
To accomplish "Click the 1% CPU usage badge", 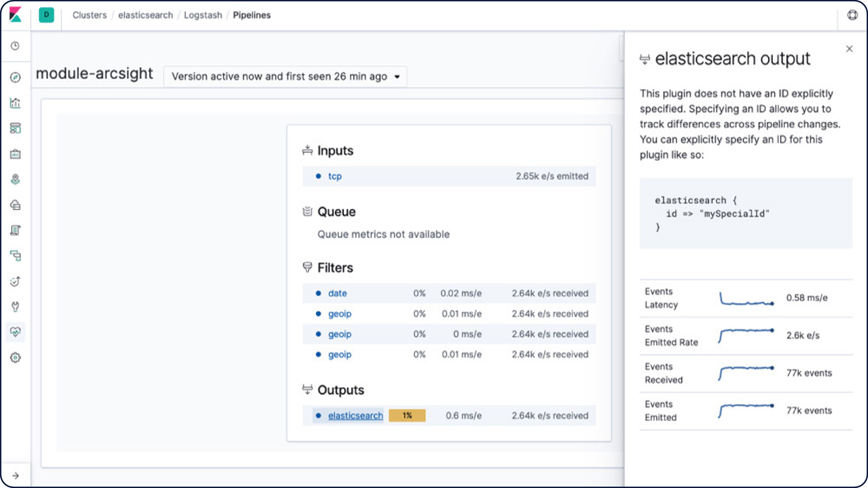I will coord(407,416).
